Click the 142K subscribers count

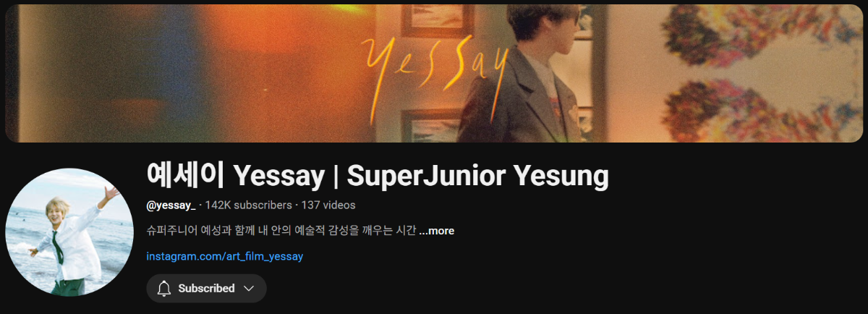249,205
